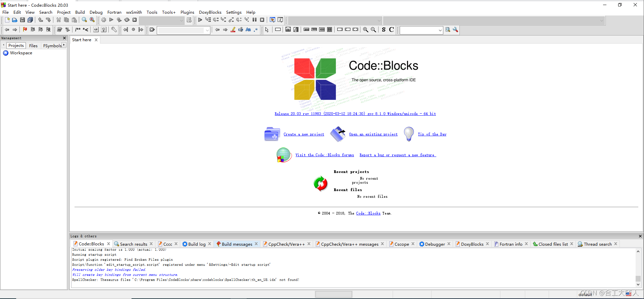The width and height of the screenshot is (644, 299).
Task: Switch to the Thread search tab
Action: click(x=598, y=244)
